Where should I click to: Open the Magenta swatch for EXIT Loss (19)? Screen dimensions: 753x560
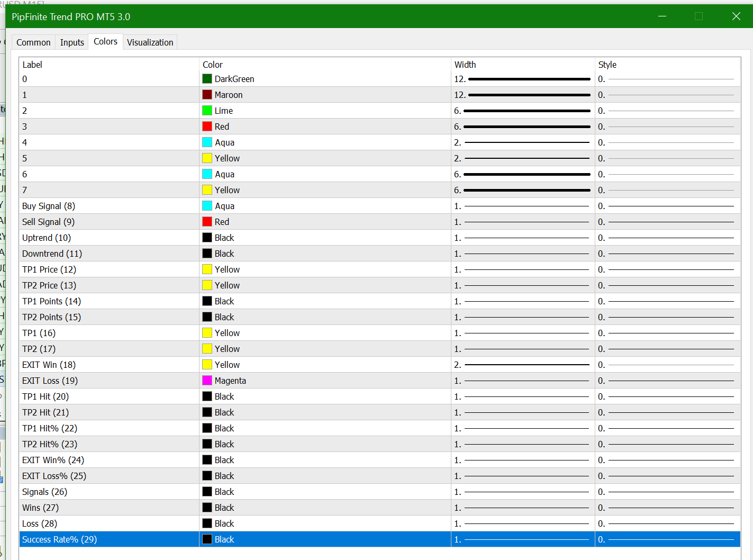pos(207,381)
